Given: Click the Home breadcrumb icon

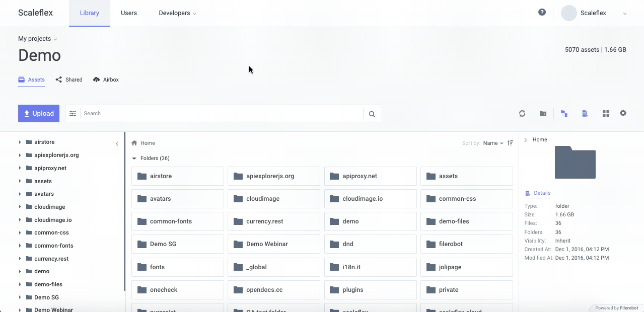Looking at the screenshot, I should click(x=134, y=143).
